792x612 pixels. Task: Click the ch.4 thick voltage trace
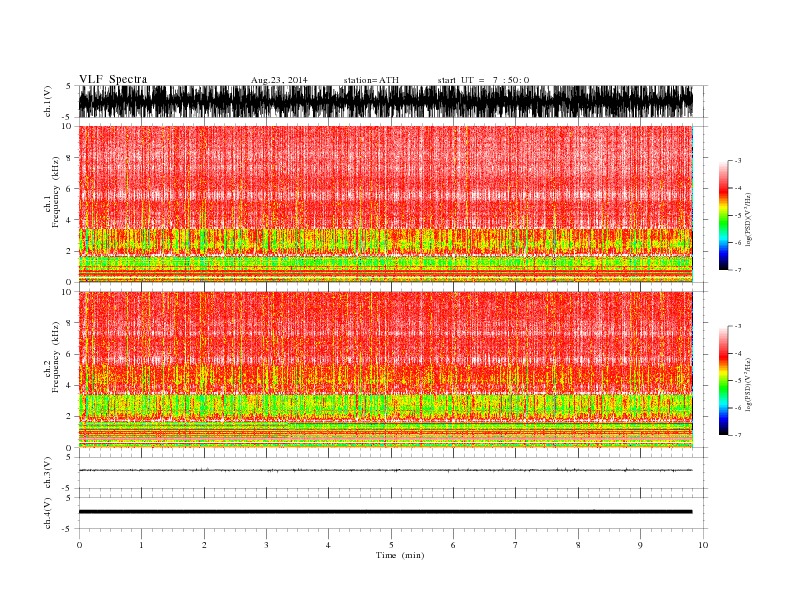pyautogui.click(x=385, y=512)
